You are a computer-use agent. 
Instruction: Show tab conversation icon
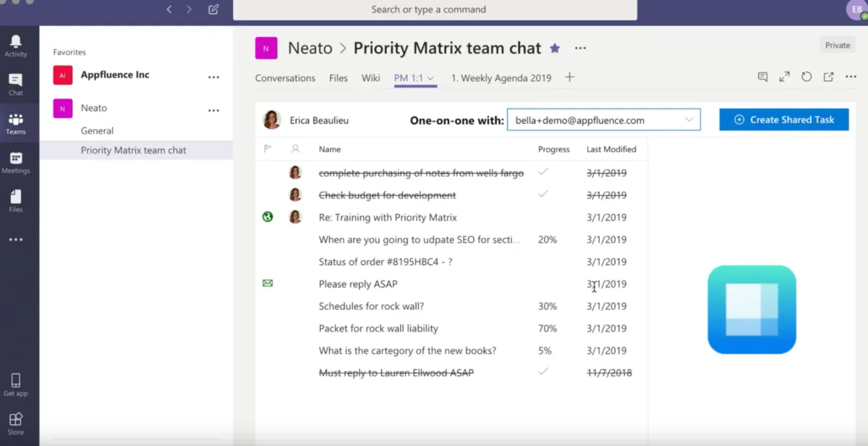(762, 77)
